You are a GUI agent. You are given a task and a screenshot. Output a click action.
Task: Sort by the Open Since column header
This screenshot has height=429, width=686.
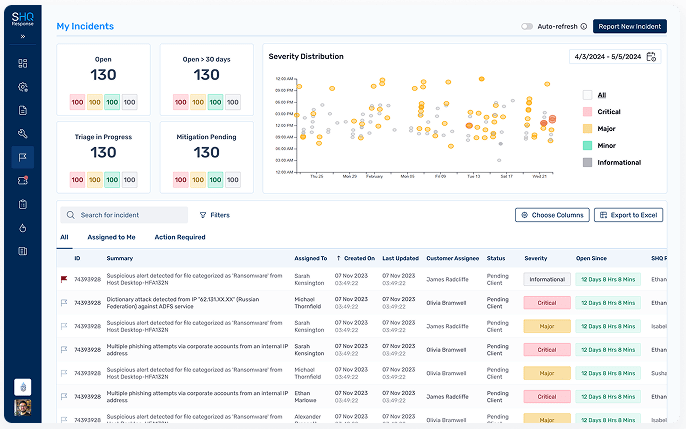pos(591,258)
